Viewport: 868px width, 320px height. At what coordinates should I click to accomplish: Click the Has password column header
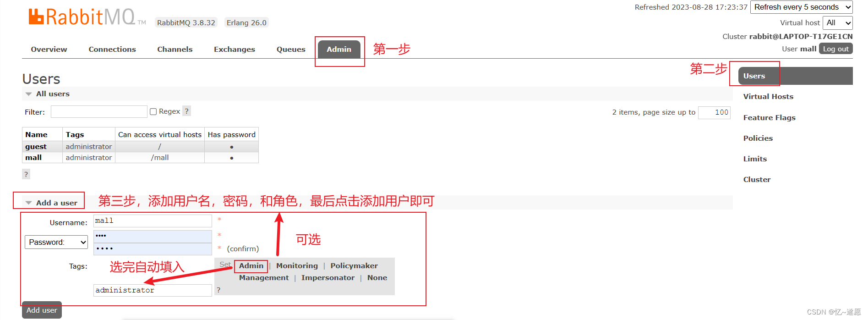click(232, 135)
